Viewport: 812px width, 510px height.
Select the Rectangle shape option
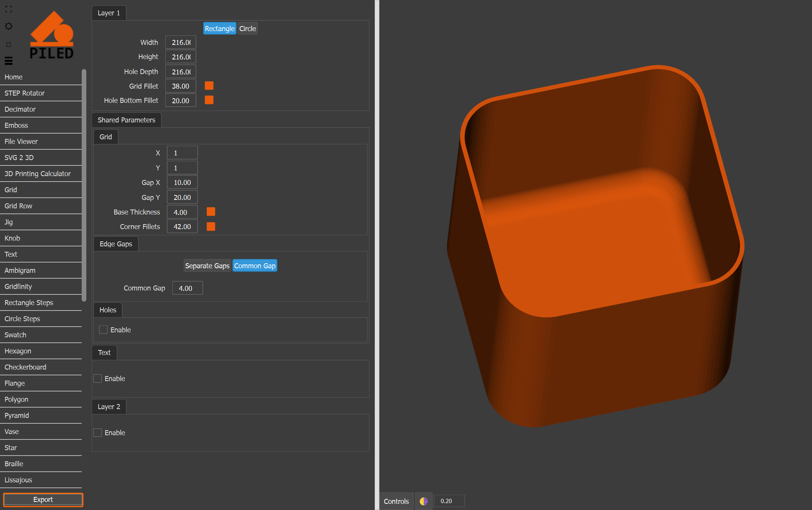point(219,28)
